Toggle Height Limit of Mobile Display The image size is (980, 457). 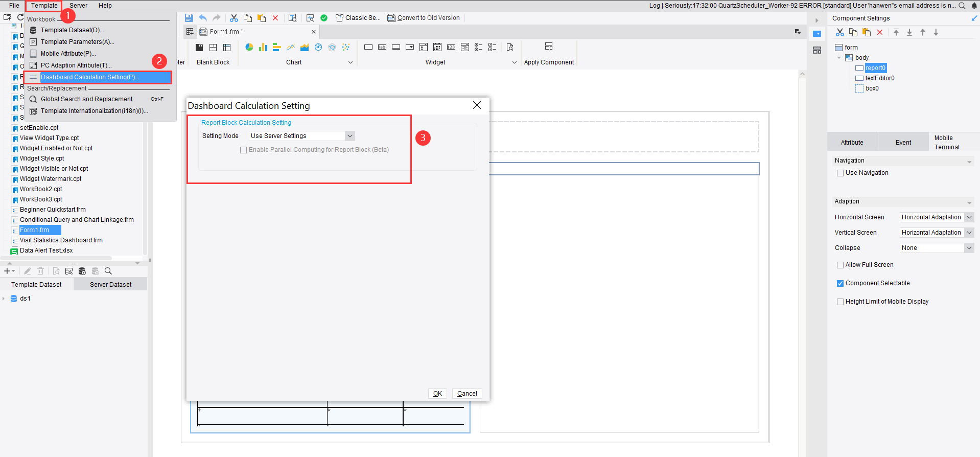point(840,302)
